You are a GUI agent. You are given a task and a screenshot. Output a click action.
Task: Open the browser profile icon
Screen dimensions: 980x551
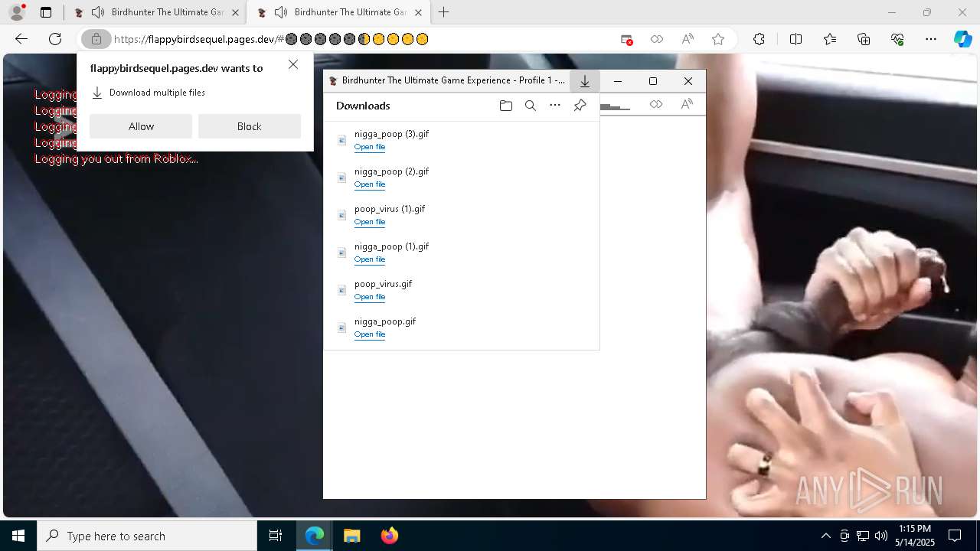[17, 12]
